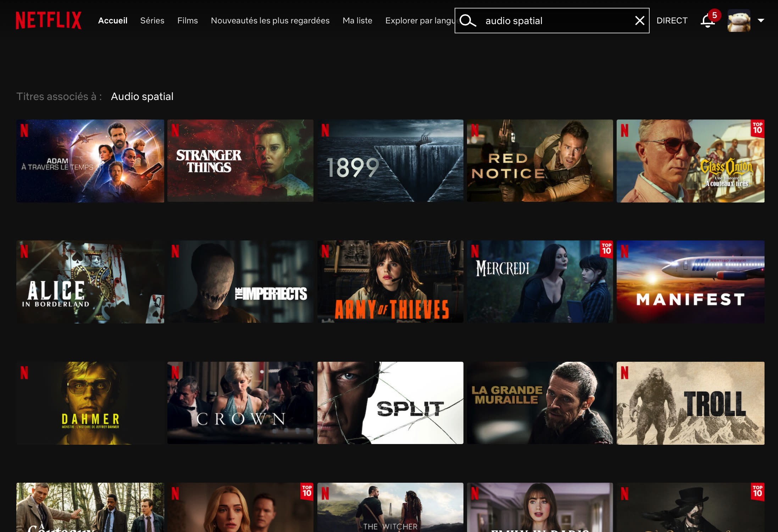Click the Top 10 badge on Glass Onion
The width and height of the screenshot is (778, 532).
[757, 128]
